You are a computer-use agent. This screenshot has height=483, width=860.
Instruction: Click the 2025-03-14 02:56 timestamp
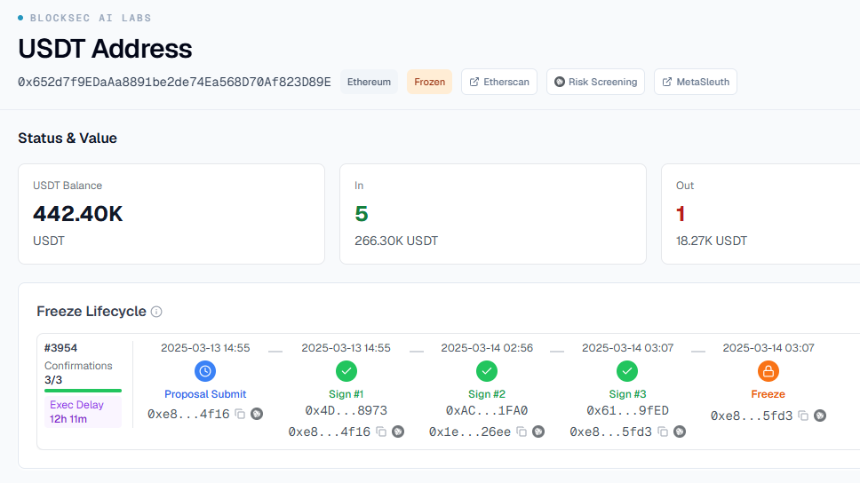tap(487, 348)
